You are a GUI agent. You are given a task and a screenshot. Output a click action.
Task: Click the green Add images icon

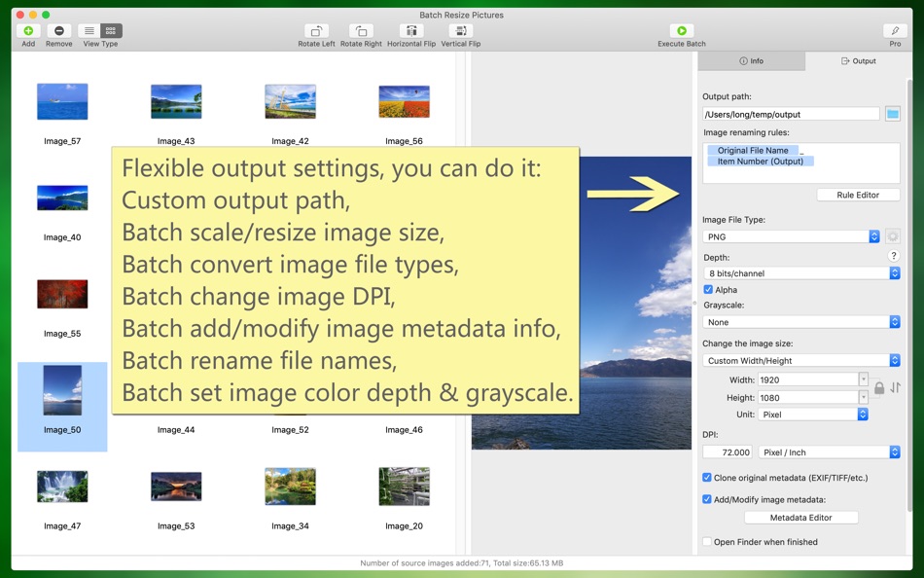[28, 31]
